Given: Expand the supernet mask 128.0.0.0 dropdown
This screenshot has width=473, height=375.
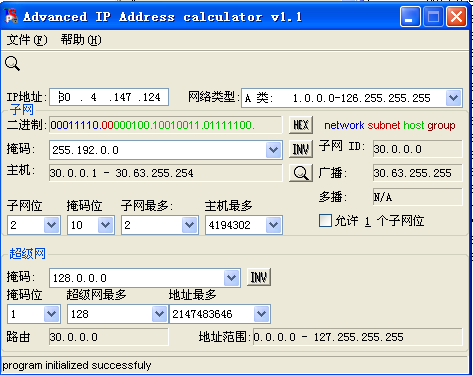Looking at the screenshot, I should 232,278.
